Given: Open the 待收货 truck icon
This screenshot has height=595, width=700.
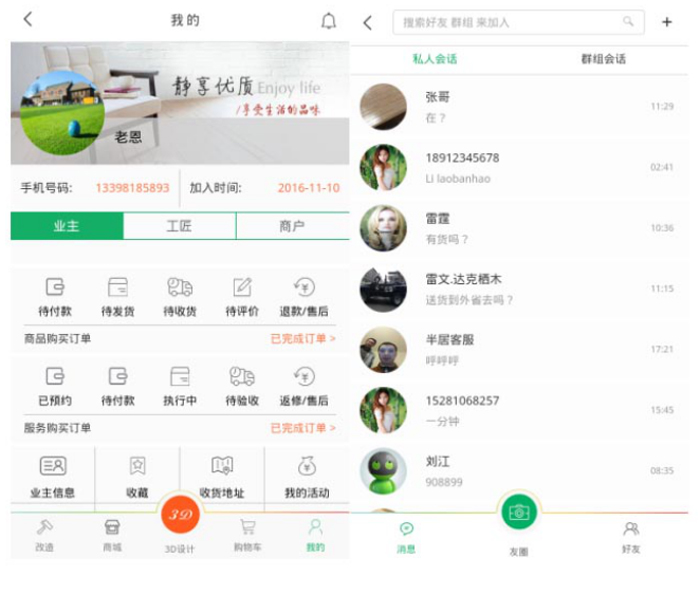Looking at the screenshot, I should pos(180,288).
